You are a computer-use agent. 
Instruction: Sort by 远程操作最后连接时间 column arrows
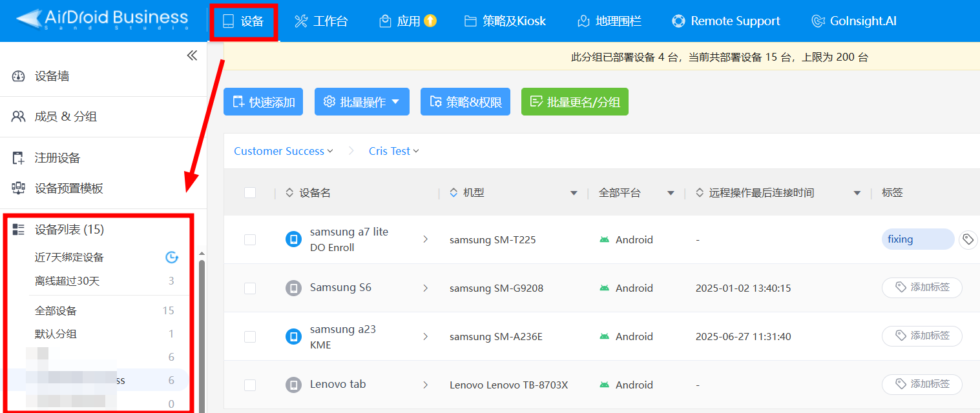[x=700, y=192]
